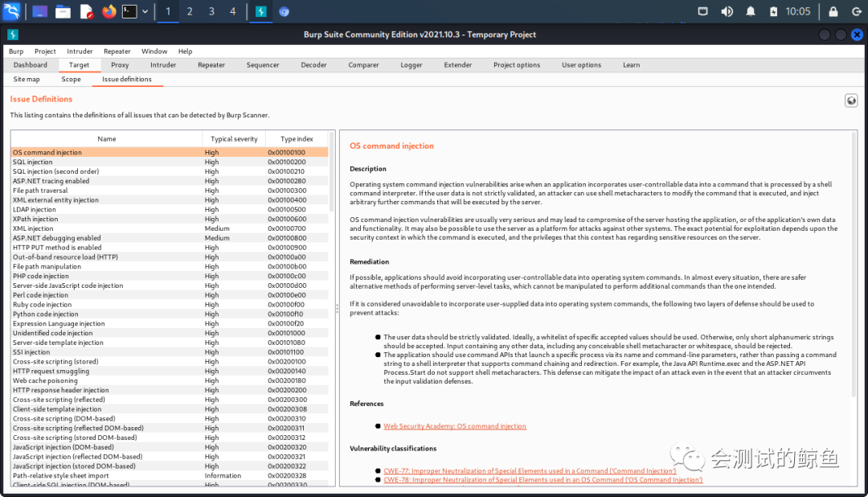Click the description panel vertical scrollbar
This screenshot has height=497, width=868.
click(854, 263)
